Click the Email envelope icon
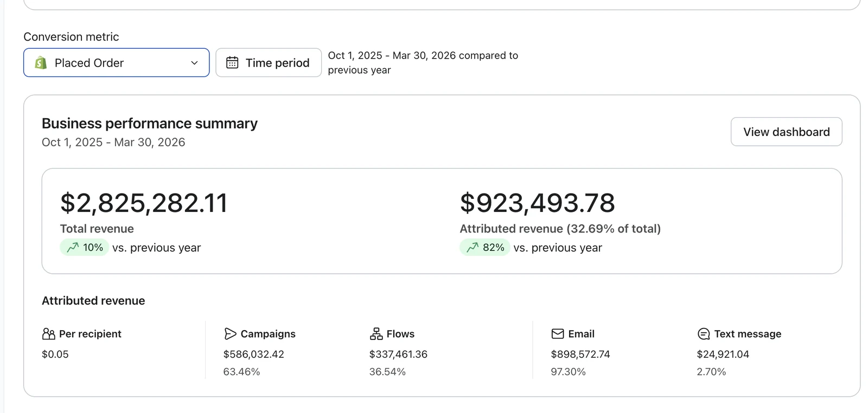868x413 pixels. tap(558, 334)
